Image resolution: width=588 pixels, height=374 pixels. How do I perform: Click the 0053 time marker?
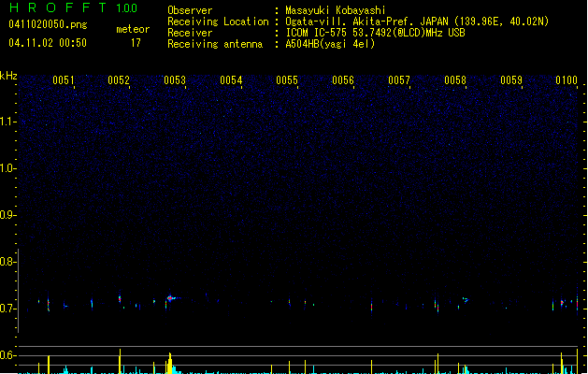[x=175, y=80]
